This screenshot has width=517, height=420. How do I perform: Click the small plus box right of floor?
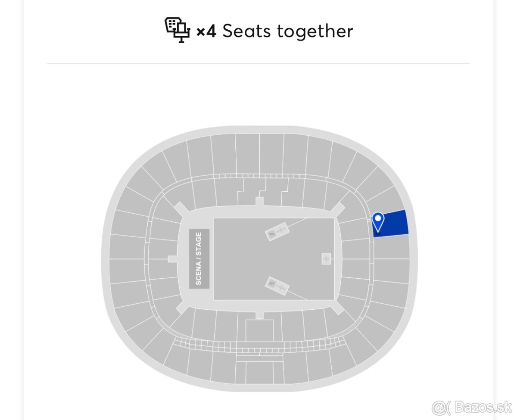click(326, 259)
